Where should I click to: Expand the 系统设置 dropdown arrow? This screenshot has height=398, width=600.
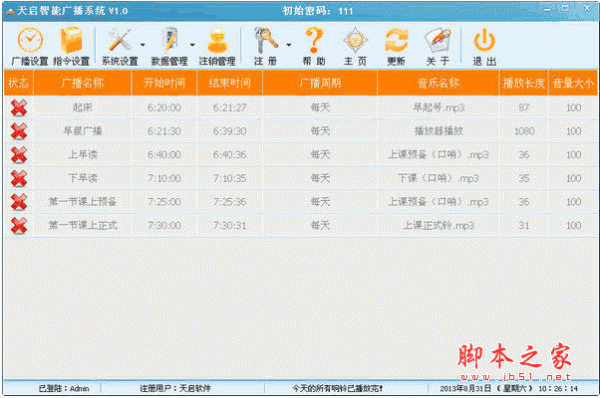[142, 45]
